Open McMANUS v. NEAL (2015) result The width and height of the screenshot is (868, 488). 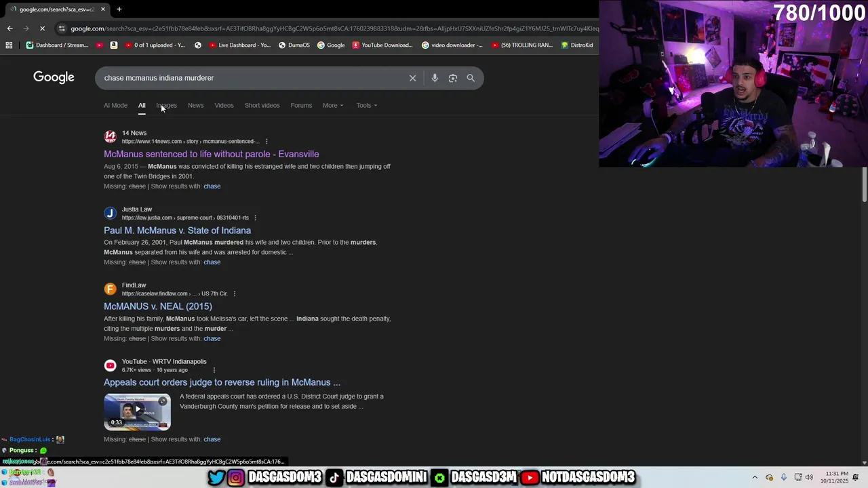point(158,306)
